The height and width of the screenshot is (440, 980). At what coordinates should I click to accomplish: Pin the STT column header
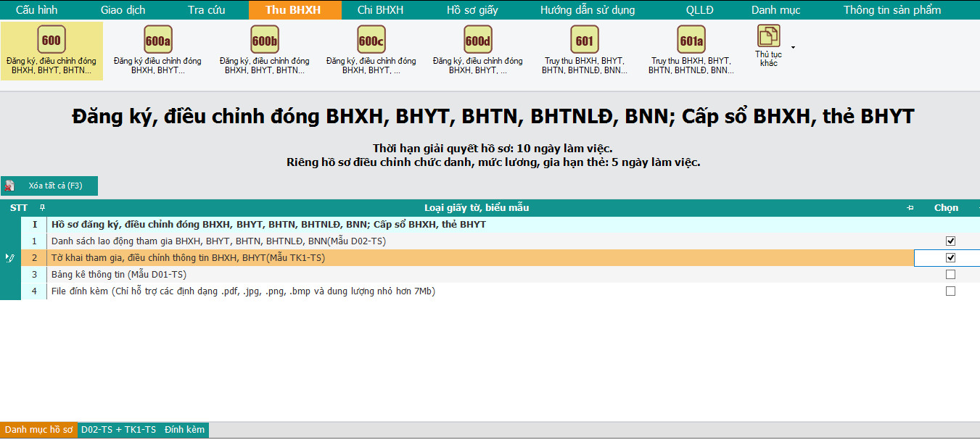pos(42,208)
